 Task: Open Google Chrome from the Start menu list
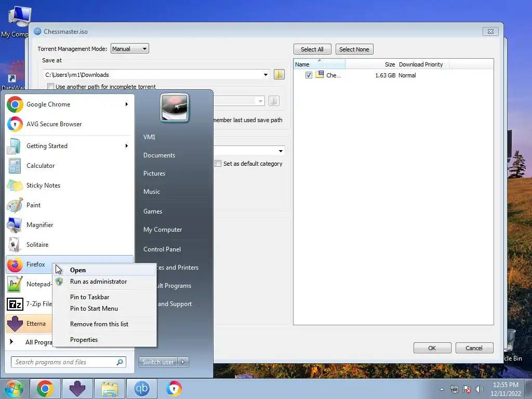tap(70, 104)
